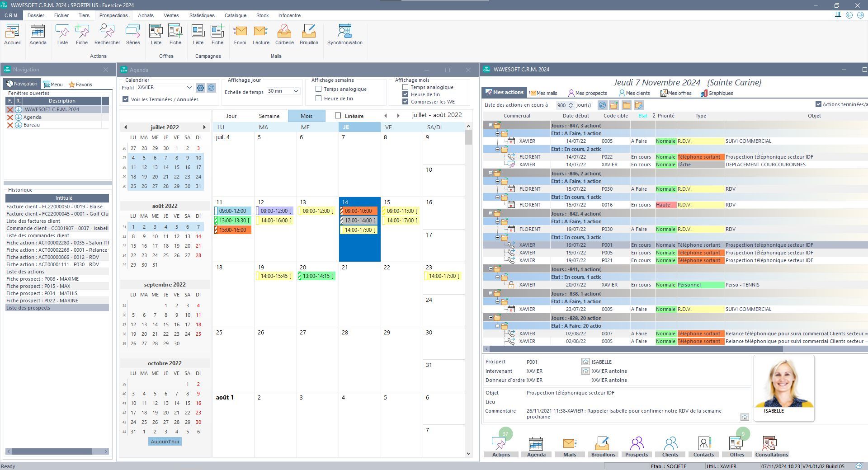Click the actions list horizontal scrollbar
Viewport: 868px width, 470px height.
636,349
